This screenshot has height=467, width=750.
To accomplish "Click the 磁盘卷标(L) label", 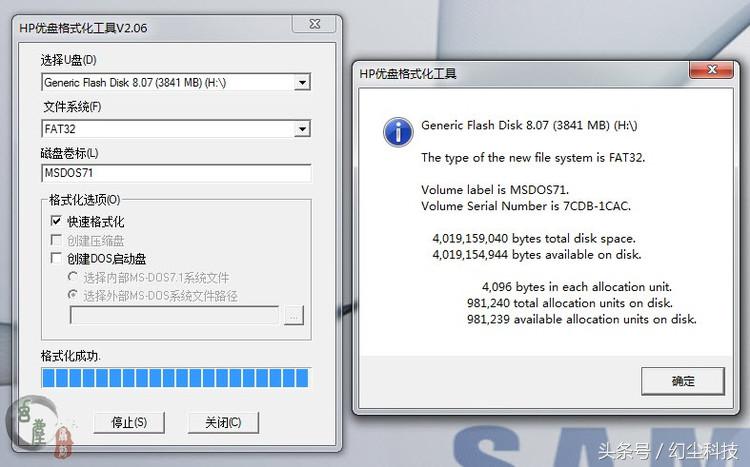I will coord(70,153).
